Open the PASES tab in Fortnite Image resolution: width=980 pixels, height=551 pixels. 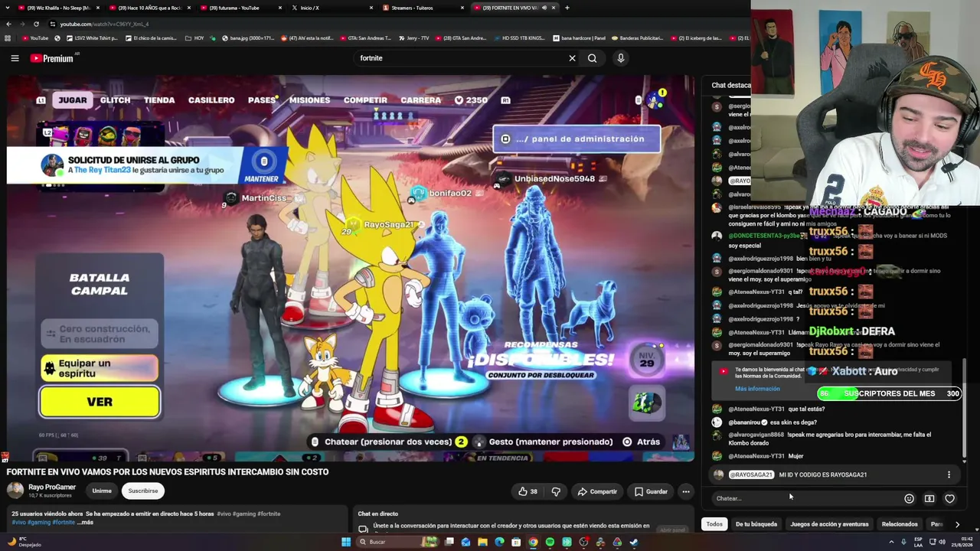[x=262, y=100]
